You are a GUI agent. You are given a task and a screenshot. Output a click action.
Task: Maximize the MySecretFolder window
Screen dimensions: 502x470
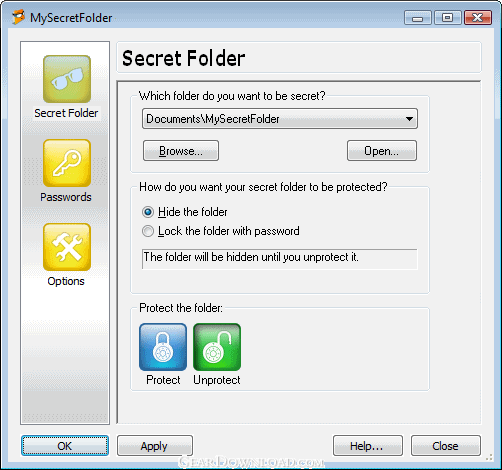[447, 18]
